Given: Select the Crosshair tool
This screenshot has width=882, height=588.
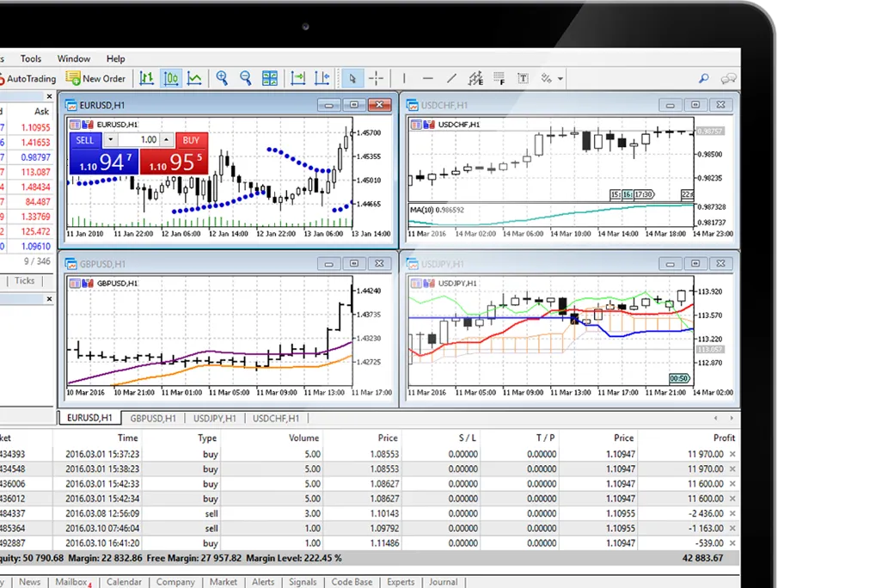Looking at the screenshot, I should [x=377, y=79].
